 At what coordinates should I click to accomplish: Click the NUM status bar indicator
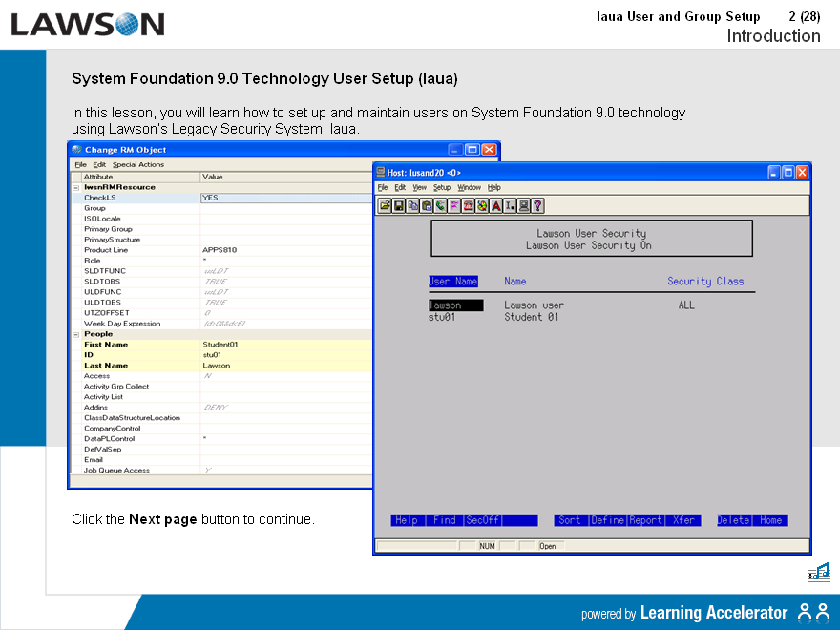coord(487,546)
